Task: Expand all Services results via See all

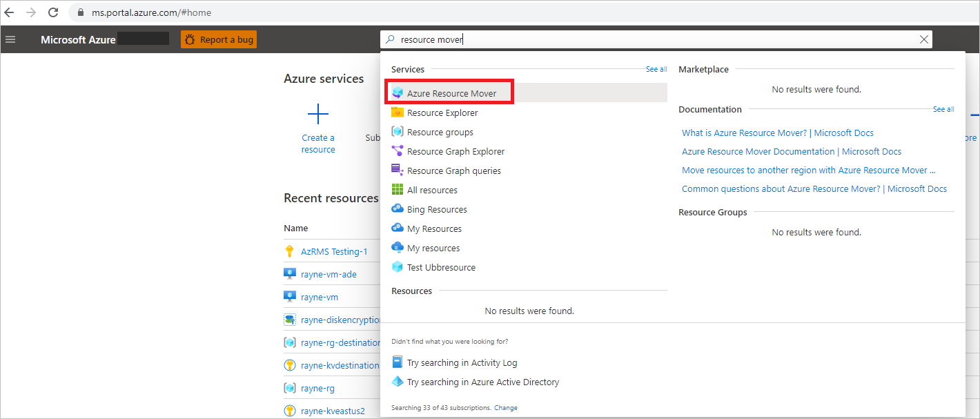Action: point(656,69)
